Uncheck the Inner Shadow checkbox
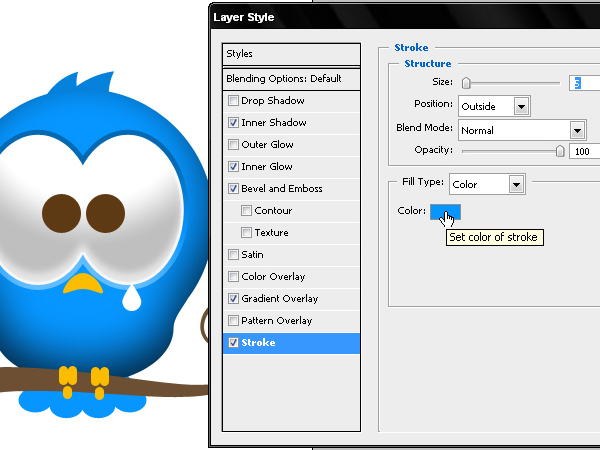600x450 pixels. (233, 122)
